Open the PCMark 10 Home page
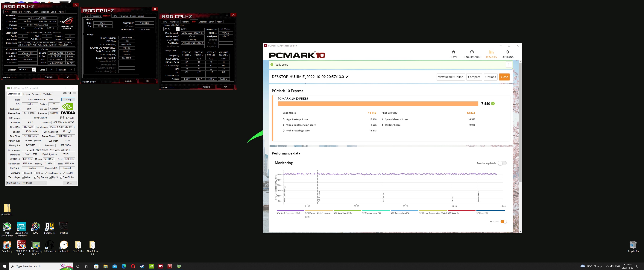The image size is (644, 270). point(453,54)
